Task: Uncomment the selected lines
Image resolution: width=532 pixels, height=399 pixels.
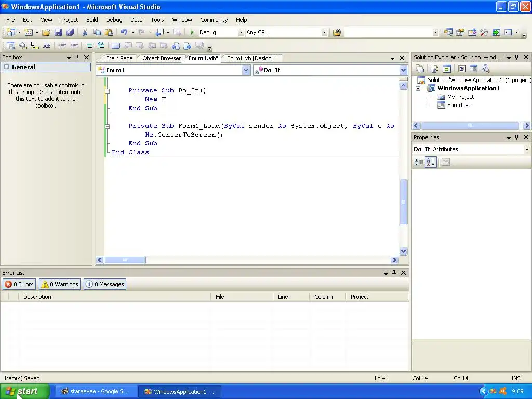Action: (x=101, y=46)
